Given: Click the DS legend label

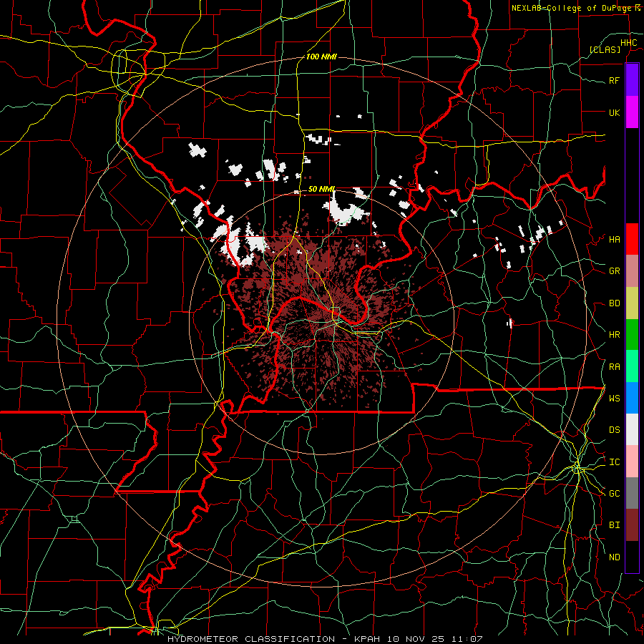Looking at the screenshot, I should coord(615,430).
